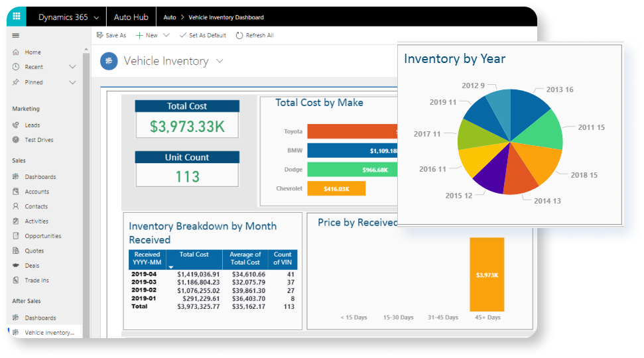Image resolution: width=644 pixels, height=358 pixels.
Task: Open Trade Ins under Sales
Action: pyautogui.click(x=36, y=280)
